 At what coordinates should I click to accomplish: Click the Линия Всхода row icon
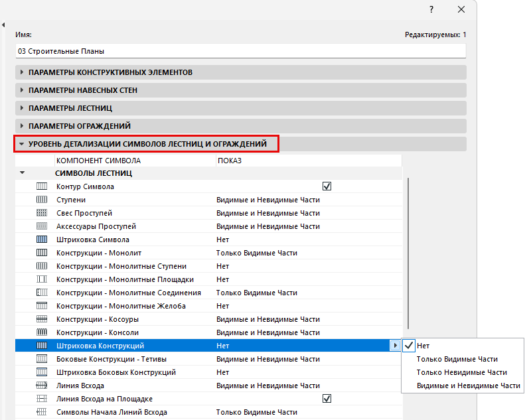(x=42, y=385)
